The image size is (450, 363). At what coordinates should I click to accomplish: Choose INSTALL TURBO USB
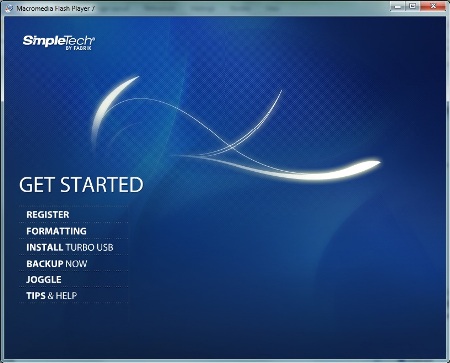(70, 247)
